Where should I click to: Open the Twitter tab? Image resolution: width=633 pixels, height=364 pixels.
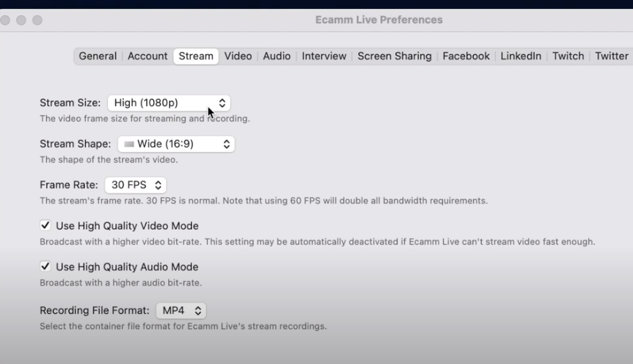click(x=611, y=56)
